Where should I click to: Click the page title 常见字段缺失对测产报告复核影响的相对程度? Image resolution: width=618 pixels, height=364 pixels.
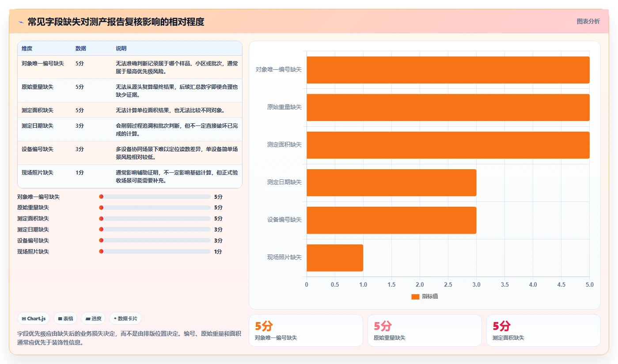point(116,22)
